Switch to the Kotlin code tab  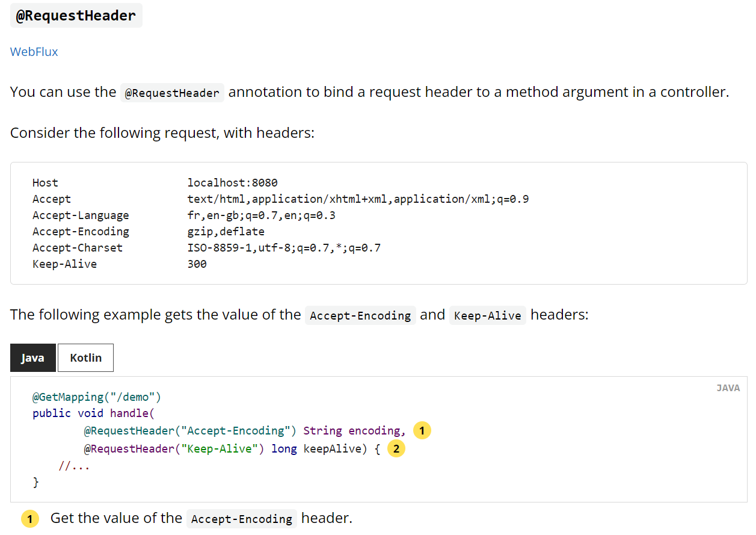pos(85,357)
